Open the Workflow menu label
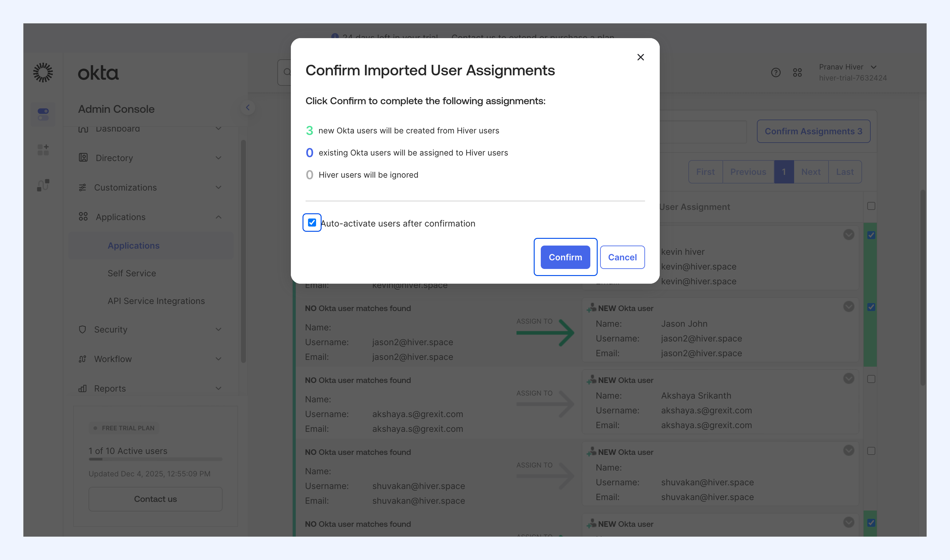Screen dimensions: 950x560 click(x=113, y=359)
